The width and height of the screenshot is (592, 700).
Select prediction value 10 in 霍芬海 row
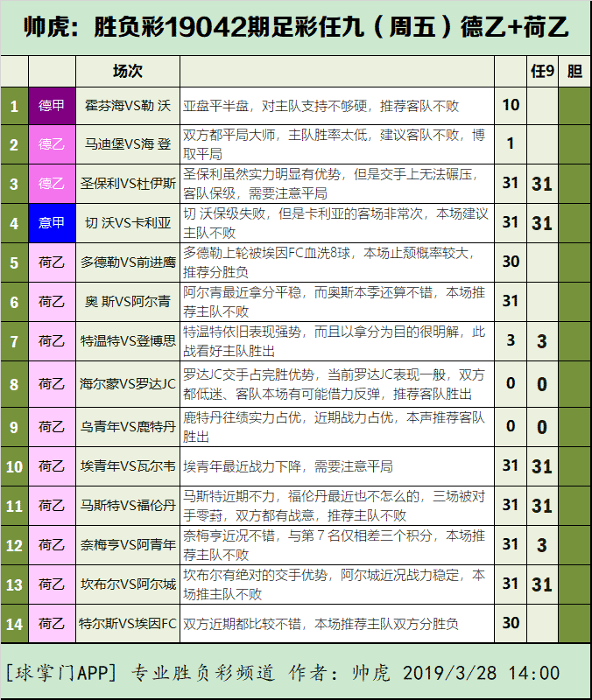pos(511,105)
